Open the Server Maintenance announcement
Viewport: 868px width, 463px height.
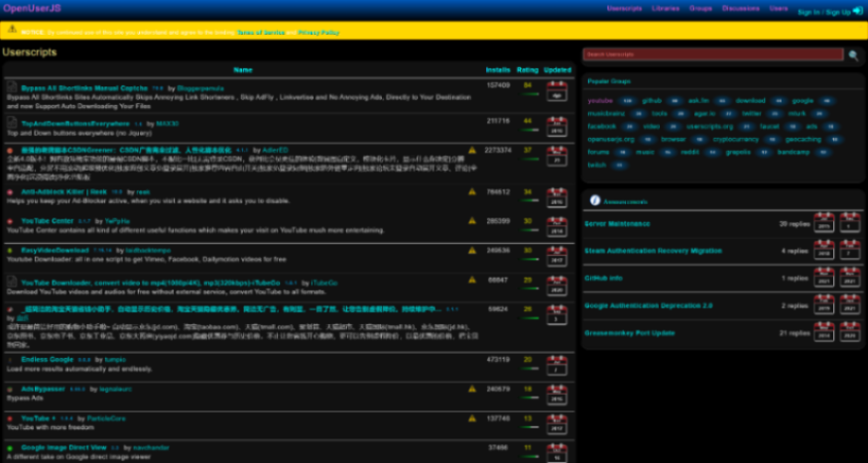[x=617, y=223]
